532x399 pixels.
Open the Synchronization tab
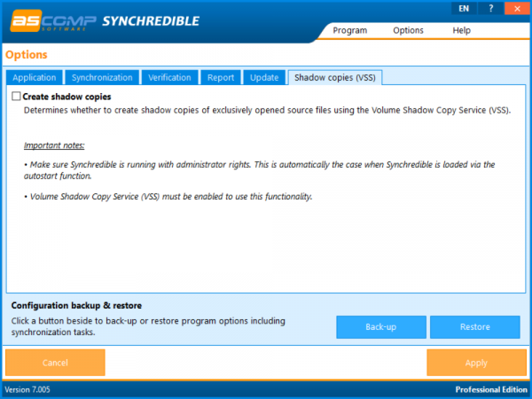[102, 77]
